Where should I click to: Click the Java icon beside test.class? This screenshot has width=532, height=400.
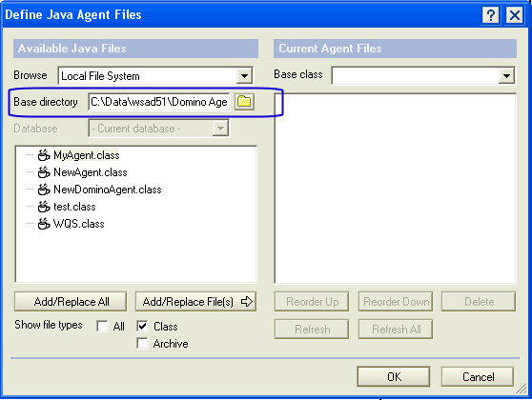(44, 207)
